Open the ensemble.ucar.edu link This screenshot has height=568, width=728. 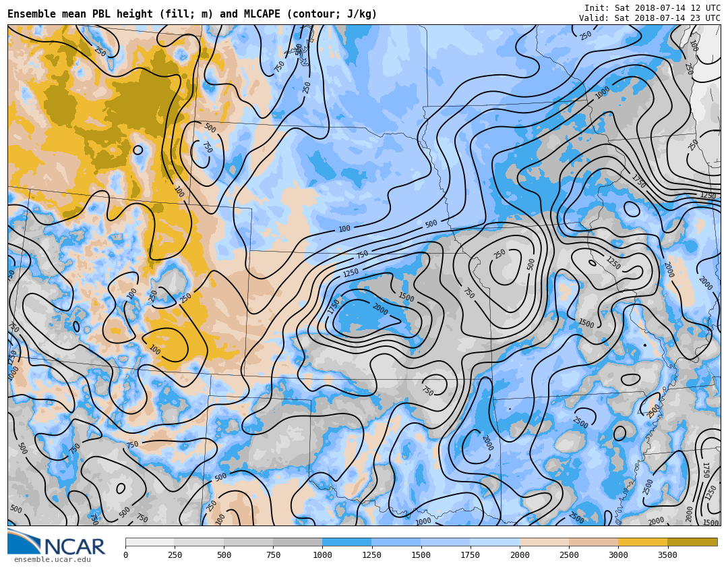[x=52, y=560]
